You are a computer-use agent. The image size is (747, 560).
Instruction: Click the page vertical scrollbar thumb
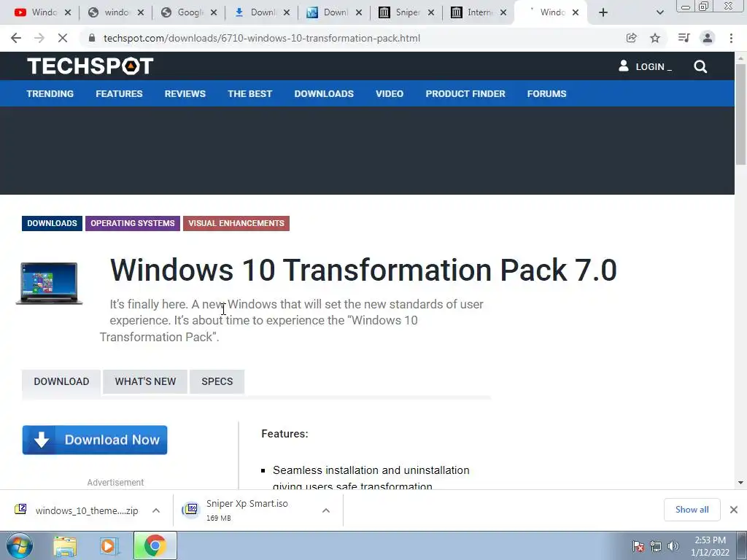click(x=740, y=114)
